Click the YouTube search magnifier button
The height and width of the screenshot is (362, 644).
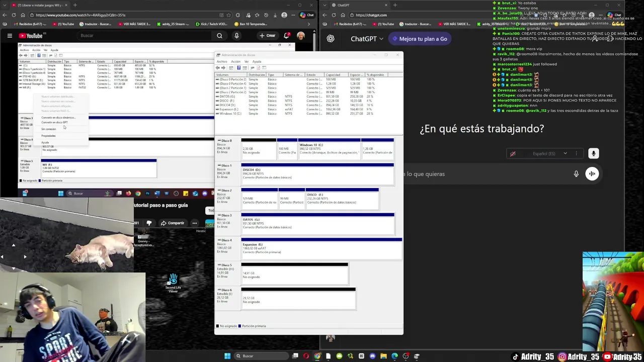pyautogui.click(x=219, y=36)
